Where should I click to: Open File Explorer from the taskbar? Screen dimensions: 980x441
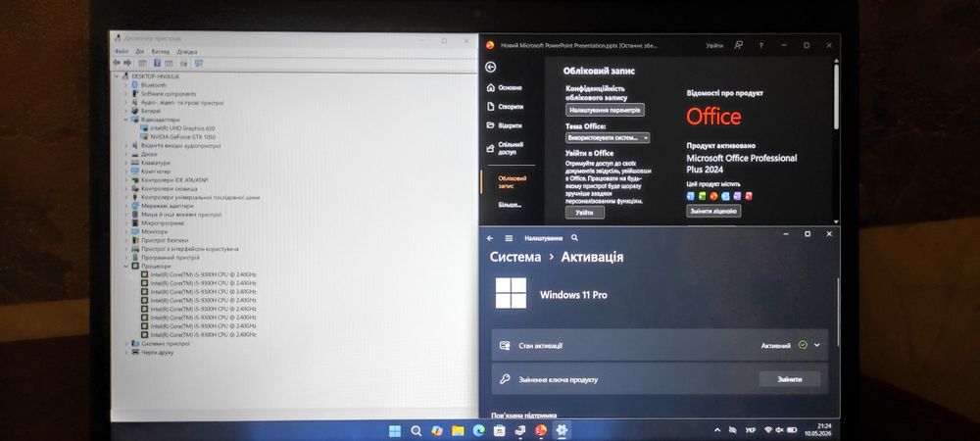pyautogui.click(x=458, y=431)
